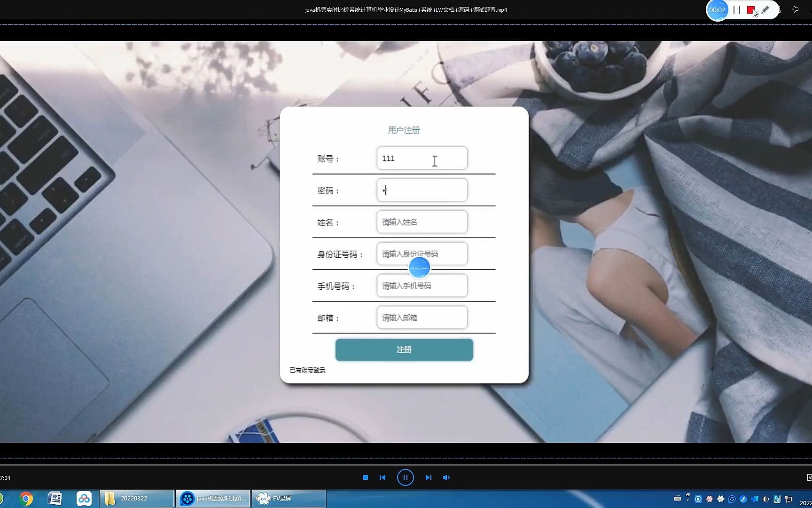Viewport: 812px width, 508px height.
Task: Click the video progress bar
Action: (406, 465)
